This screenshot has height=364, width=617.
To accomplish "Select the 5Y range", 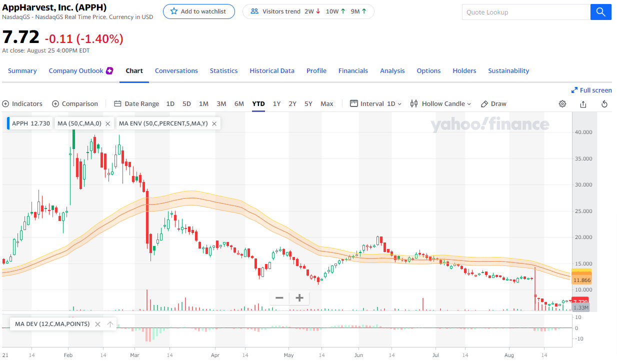I will click(308, 104).
